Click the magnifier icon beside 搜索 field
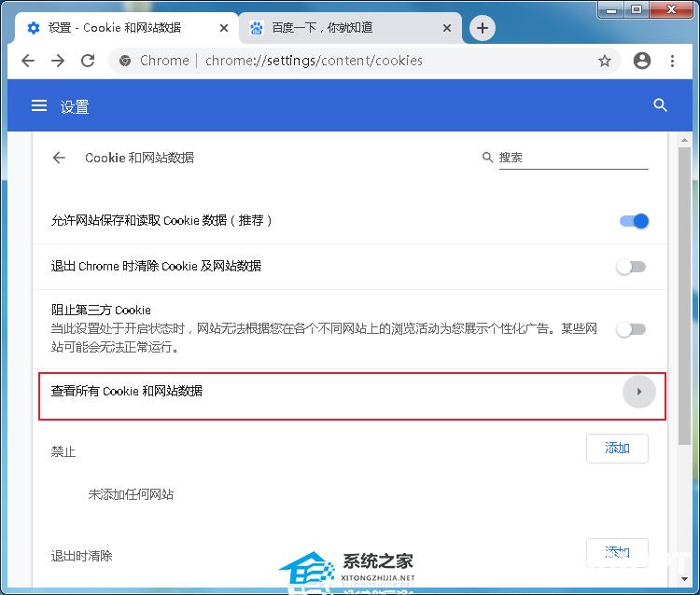 coord(487,157)
